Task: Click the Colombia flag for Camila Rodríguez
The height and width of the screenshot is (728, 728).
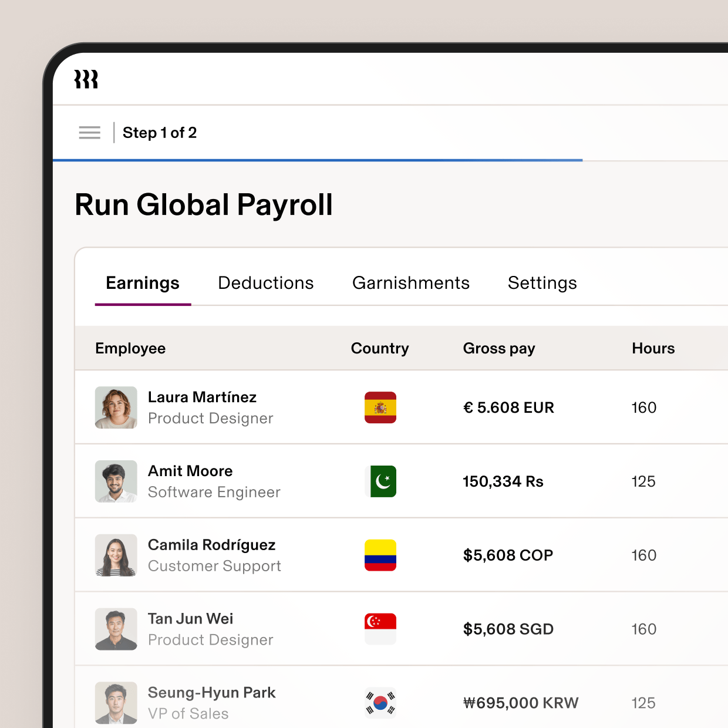Action: 380,555
